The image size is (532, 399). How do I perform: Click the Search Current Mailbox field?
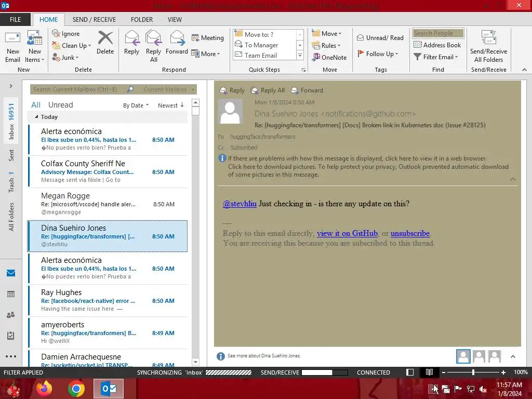[x=78, y=89]
